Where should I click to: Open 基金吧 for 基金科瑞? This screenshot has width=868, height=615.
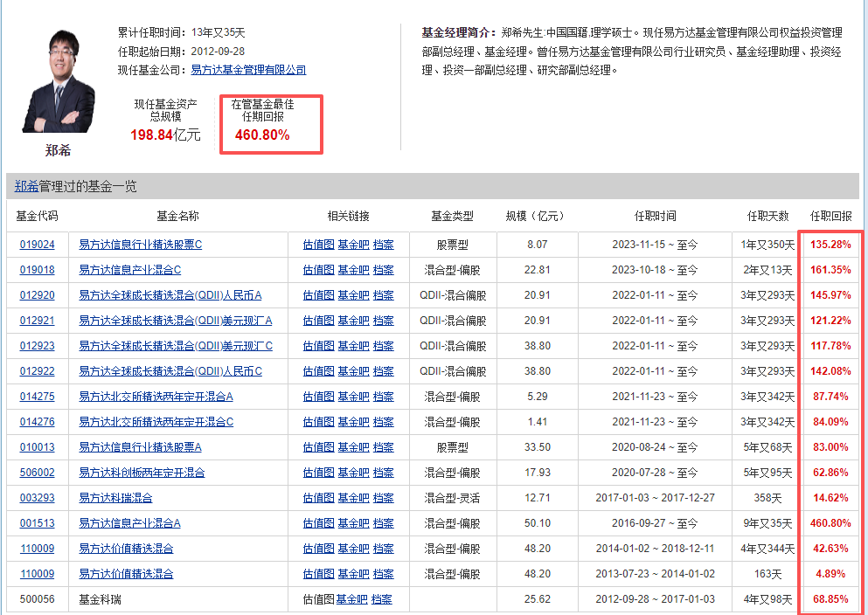[x=351, y=599]
